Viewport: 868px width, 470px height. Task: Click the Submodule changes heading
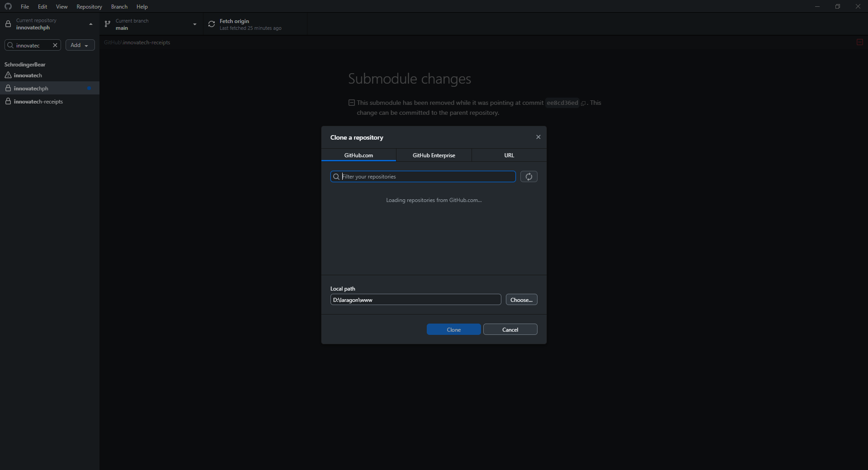point(410,79)
